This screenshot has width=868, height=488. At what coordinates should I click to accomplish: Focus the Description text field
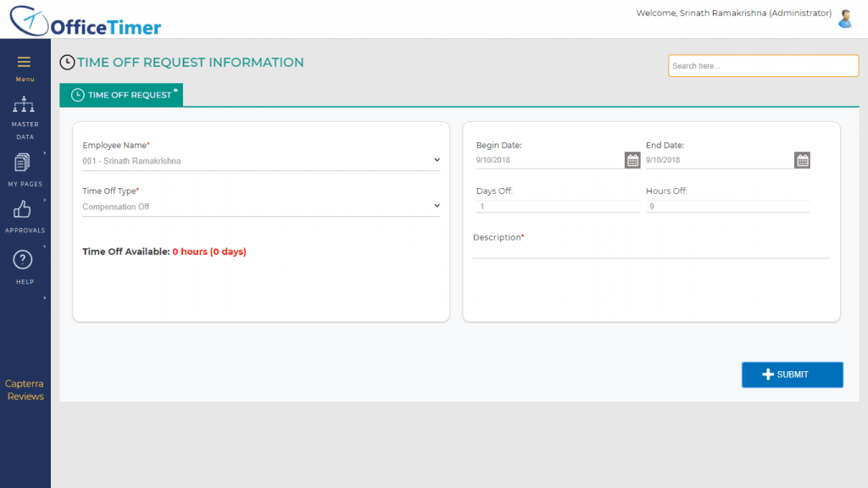coord(651,250)
